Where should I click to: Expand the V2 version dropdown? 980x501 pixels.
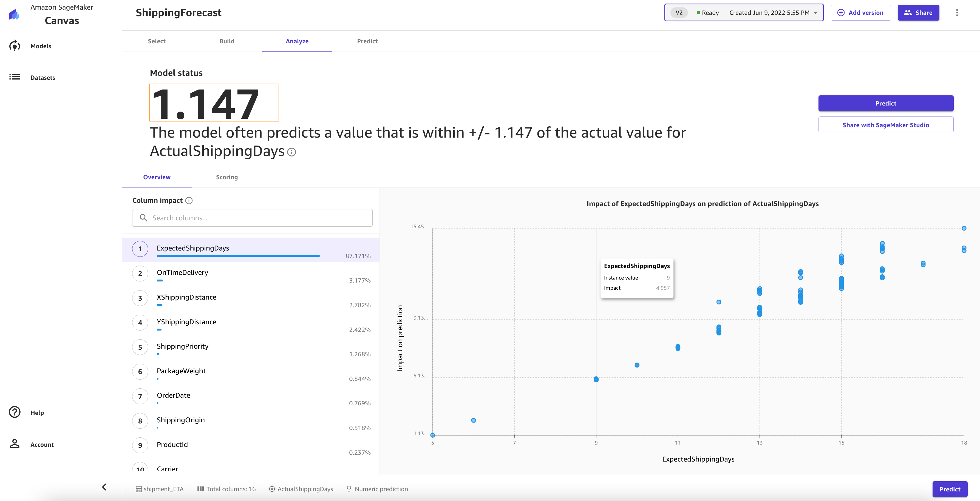pyautogui.click(x=743, y=13)
